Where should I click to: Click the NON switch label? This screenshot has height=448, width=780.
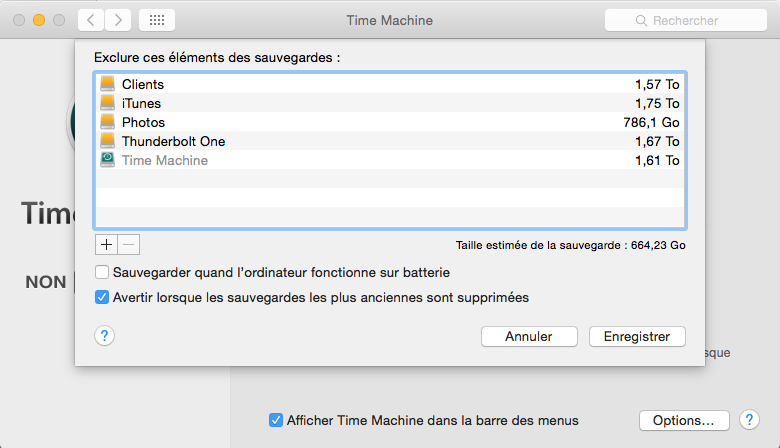(46, 282)
